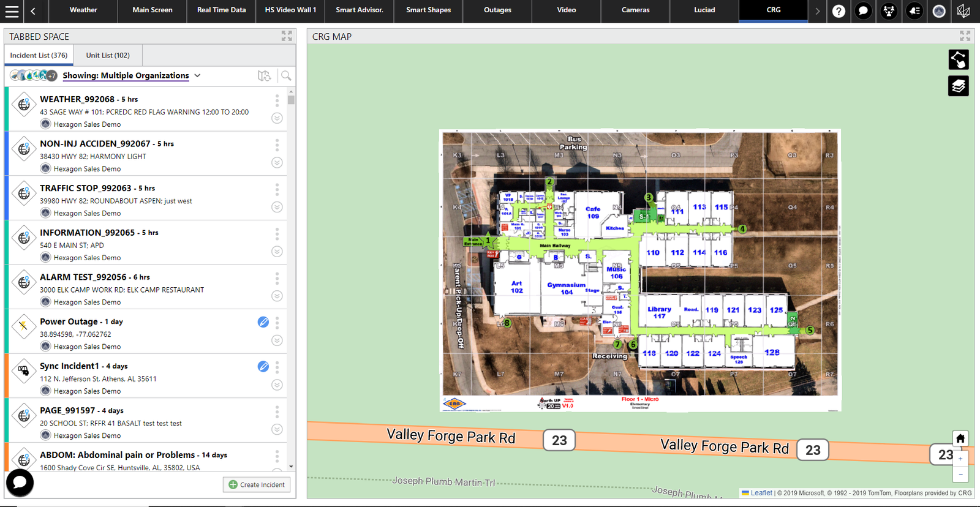Expand the Power Outage incident details
Screen dimensions: 980x507
(277, 340)
